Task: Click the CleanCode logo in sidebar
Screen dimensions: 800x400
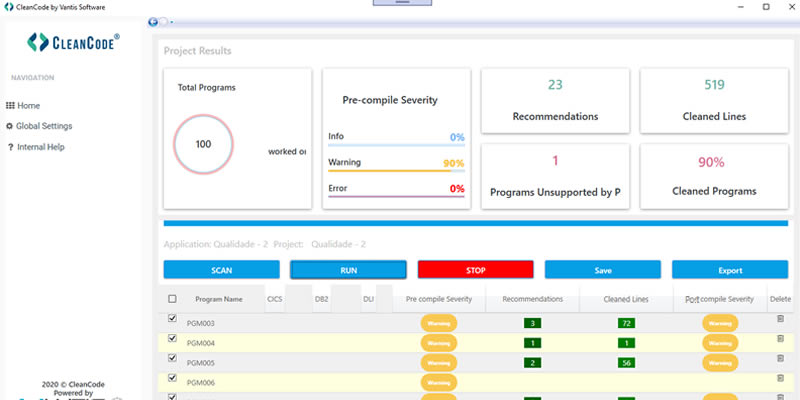Action: pyautogui.click(x=73, y=42)
